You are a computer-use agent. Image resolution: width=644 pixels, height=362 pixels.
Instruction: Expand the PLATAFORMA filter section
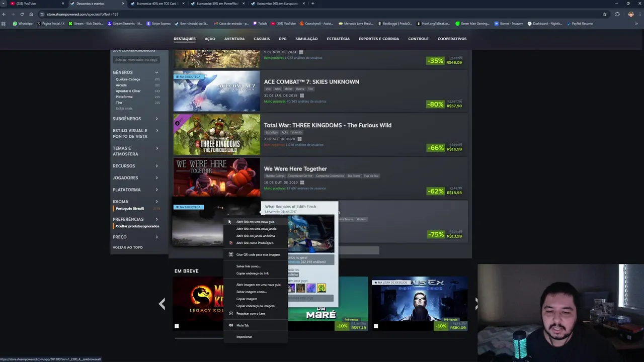pos(136,190)
